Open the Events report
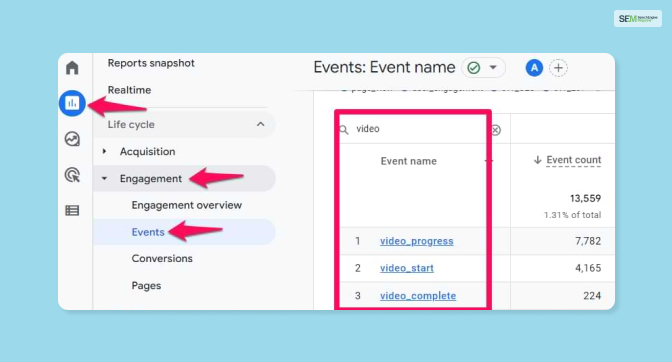The height and width of the screenshot is (362, 672). tap(148, 232)
